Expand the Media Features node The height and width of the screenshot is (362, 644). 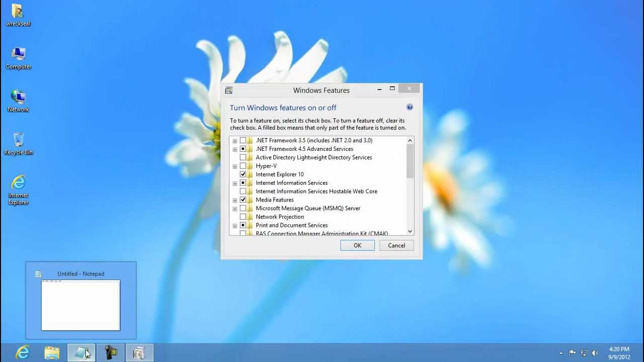coord(235,200)
